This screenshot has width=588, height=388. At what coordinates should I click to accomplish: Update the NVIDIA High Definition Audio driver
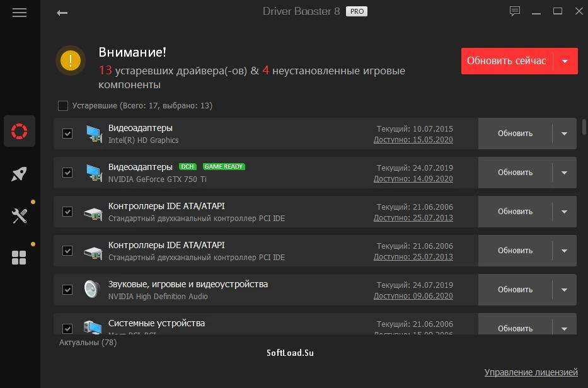515,289
